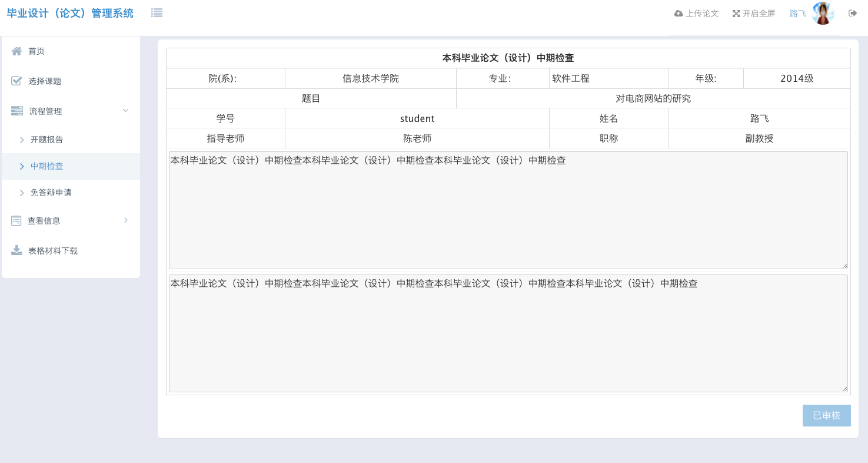The height and width of the screenshot is (463, 868).
Task: Click the 已审核 button
Action: pos(826,415)
